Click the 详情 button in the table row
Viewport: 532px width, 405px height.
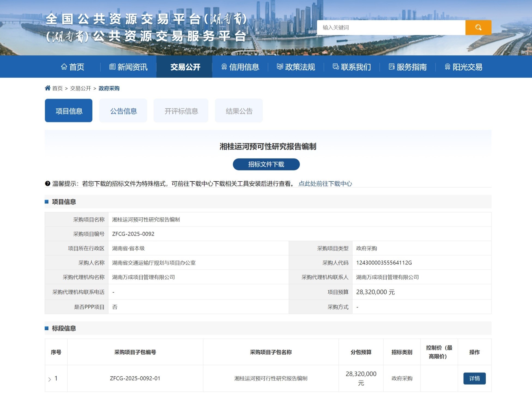tap(474, 378)
